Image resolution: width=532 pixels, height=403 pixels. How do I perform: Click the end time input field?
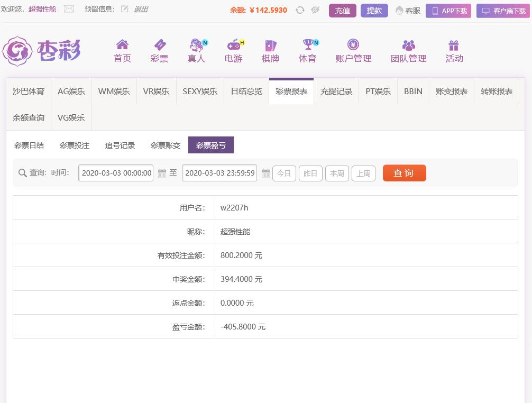click(x=219, y=173)
